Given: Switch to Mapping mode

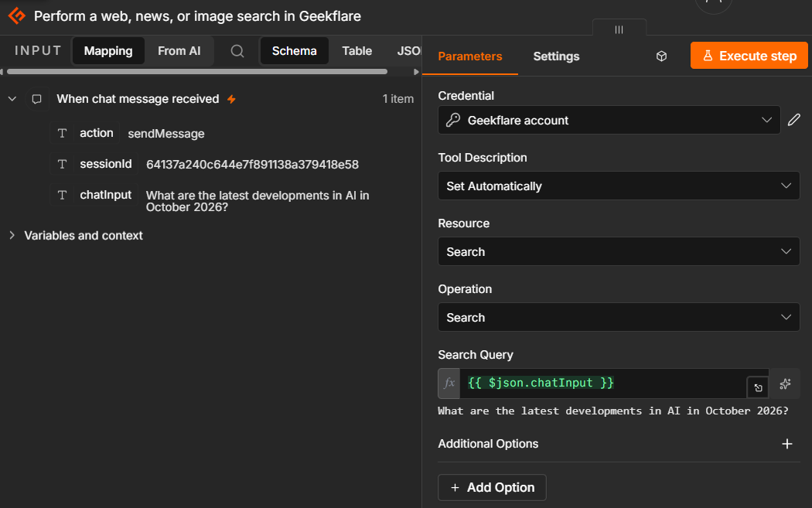Looking at the screenshot, I should [x=108, y=51].
